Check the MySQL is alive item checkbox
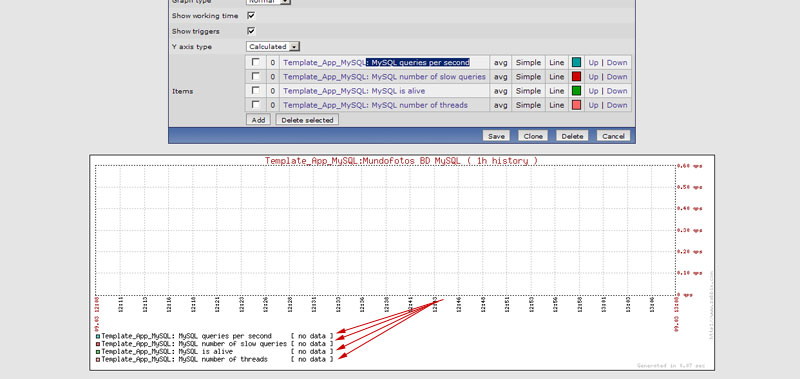Image resolution: width=800 pixels, height=379 pixels. [x=256, y=91]
